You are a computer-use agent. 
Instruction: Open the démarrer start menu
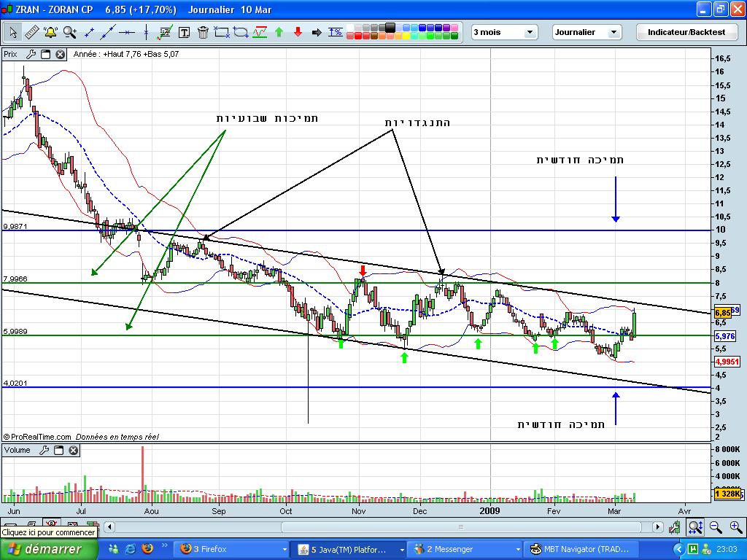coord(49,550)
